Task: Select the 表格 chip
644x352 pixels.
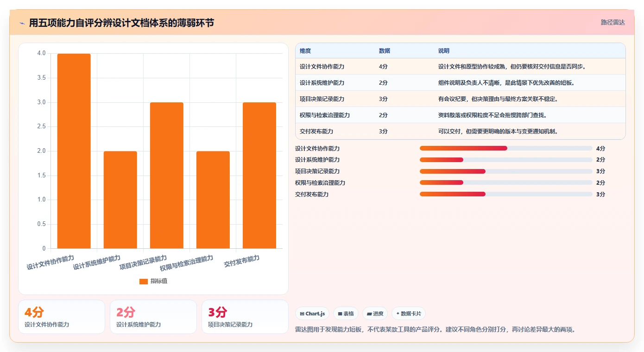Action: pyautogui.click(x=346, y=314)
